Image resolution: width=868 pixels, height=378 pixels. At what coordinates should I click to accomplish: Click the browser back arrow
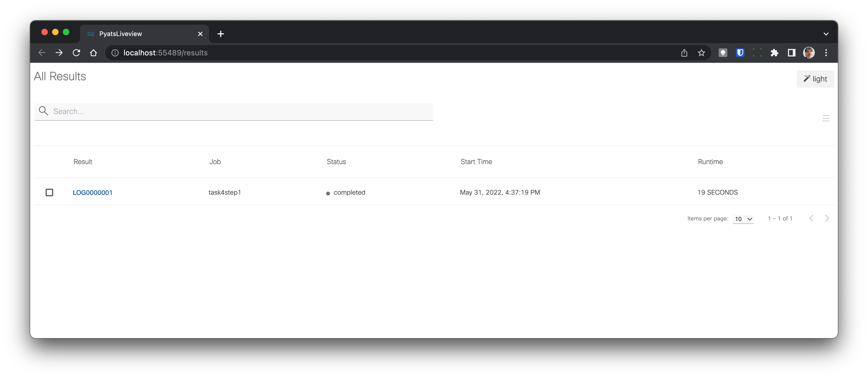click(42, 53)
